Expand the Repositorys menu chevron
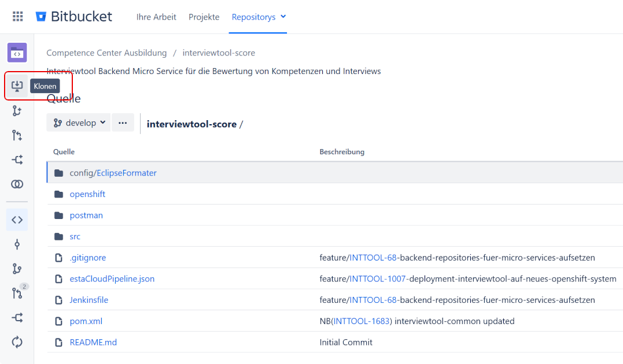The height and width of the screenshot is (364, 623). pos(283,17)
